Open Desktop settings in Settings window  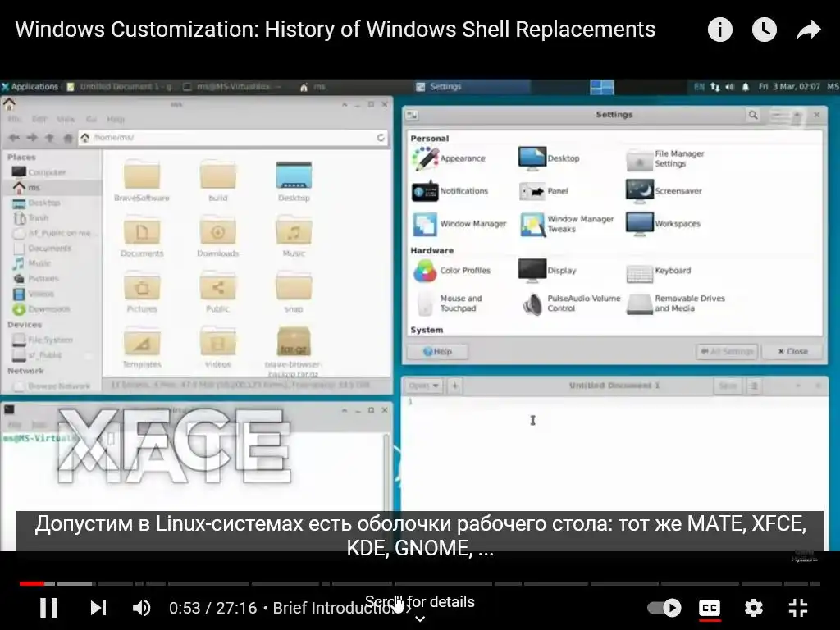pos(549,158)
